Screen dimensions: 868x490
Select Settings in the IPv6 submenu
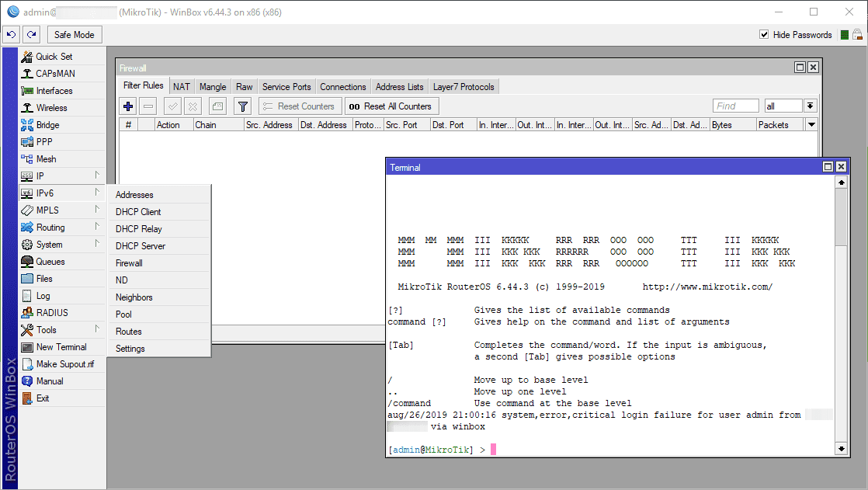point(159,349)
